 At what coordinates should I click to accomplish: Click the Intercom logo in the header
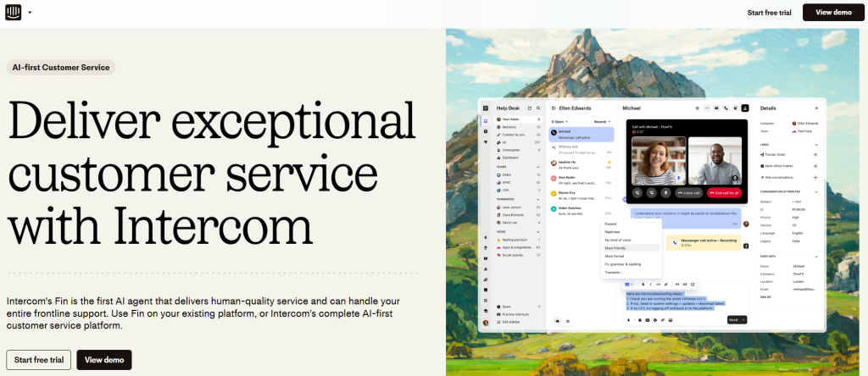click(x=14, y=12)
